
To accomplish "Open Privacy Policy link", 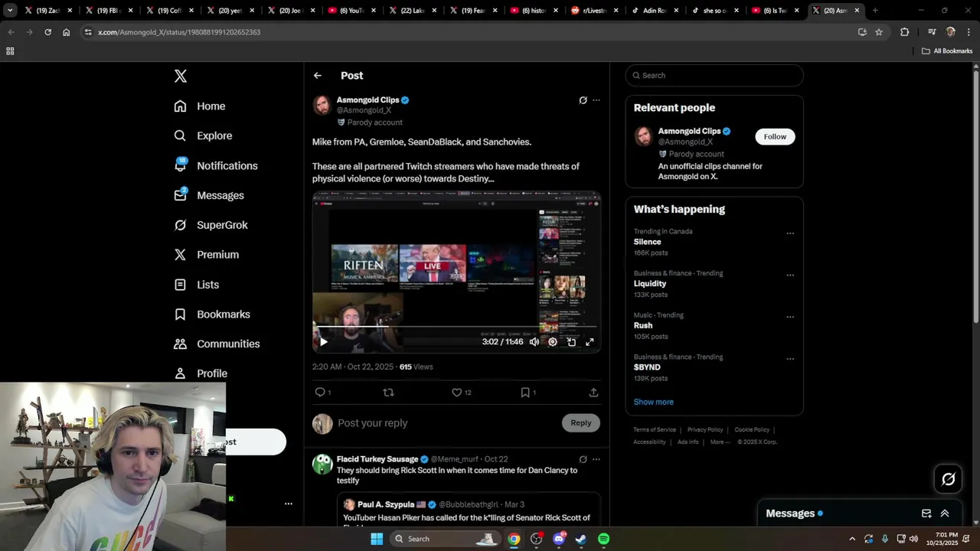I will click(705, 430).
